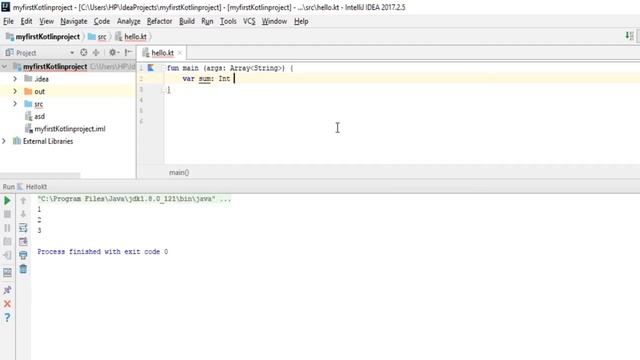Click the Scroll from Source target icon
640x360 pixels.
84,52
